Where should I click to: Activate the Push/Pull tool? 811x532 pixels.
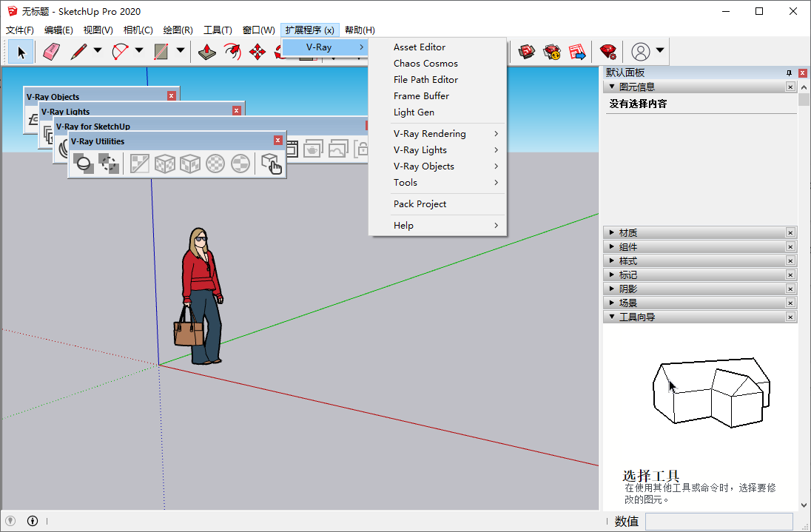pyautogui.click(x=206, y=52)
